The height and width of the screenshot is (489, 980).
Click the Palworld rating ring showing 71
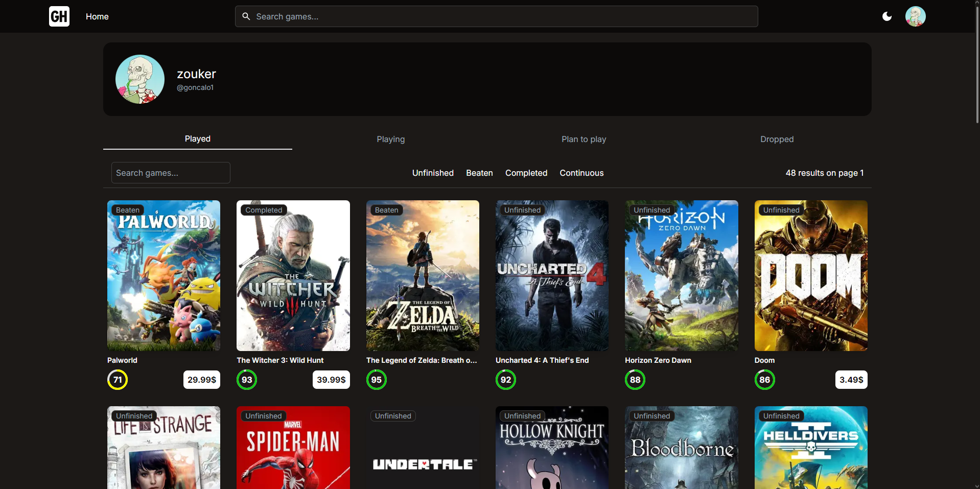click(117, 379)
